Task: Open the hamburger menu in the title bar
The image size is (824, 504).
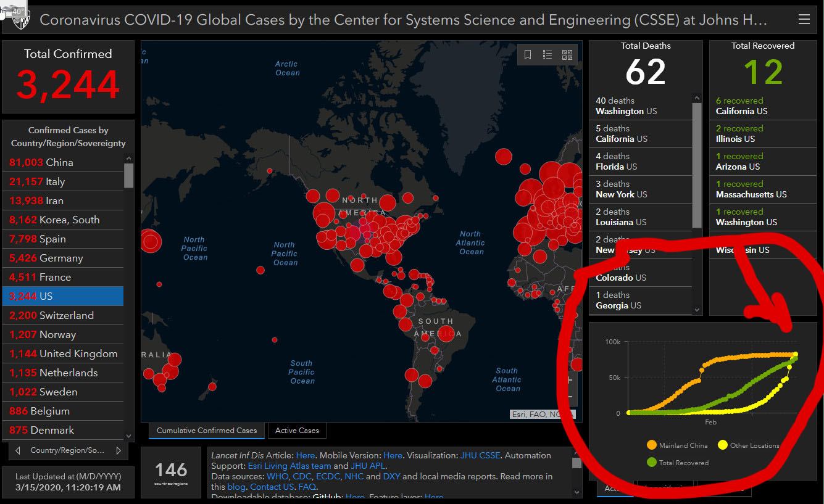Action: click(x=804, y=20)
